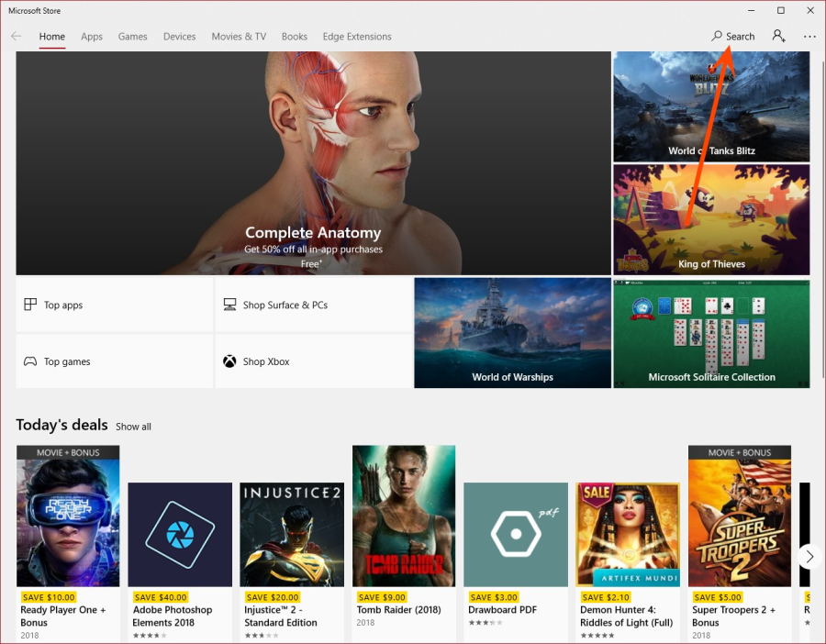The image size is (826, 644).
Task: Click the SAVE $5.00 badge
Action: click(x=718, y=597)
